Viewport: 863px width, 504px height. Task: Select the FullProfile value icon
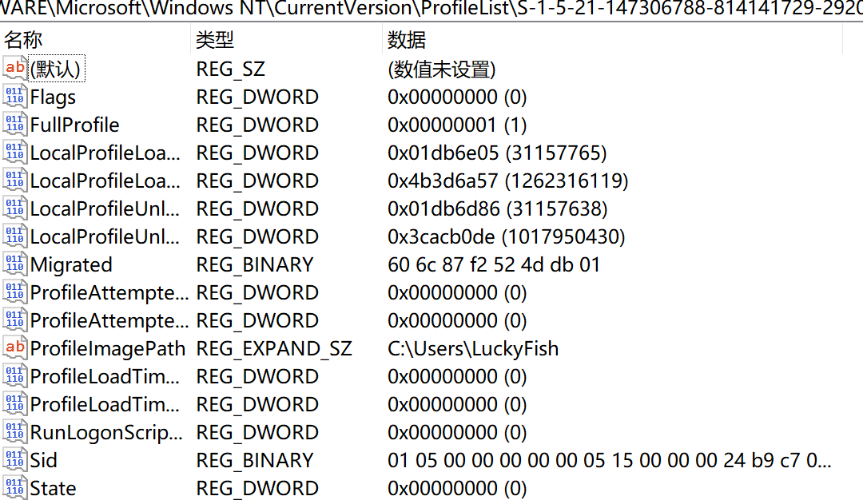point(14,125)
